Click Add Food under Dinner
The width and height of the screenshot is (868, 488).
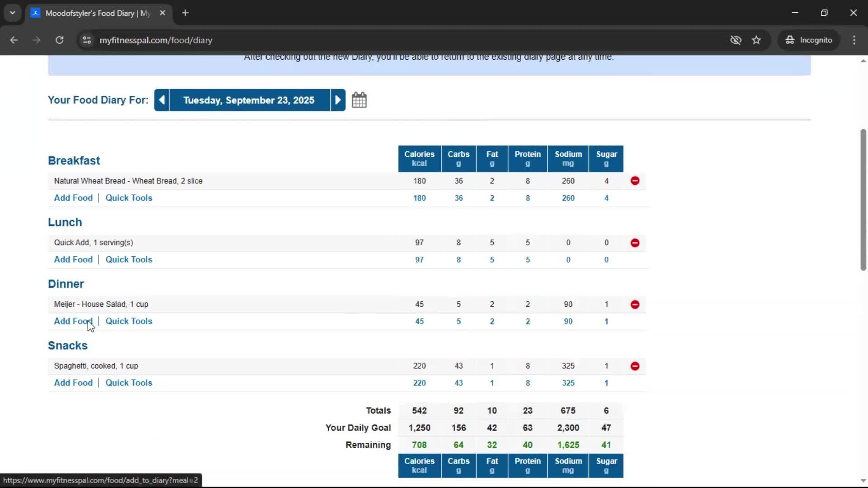(x=73, y=321)
